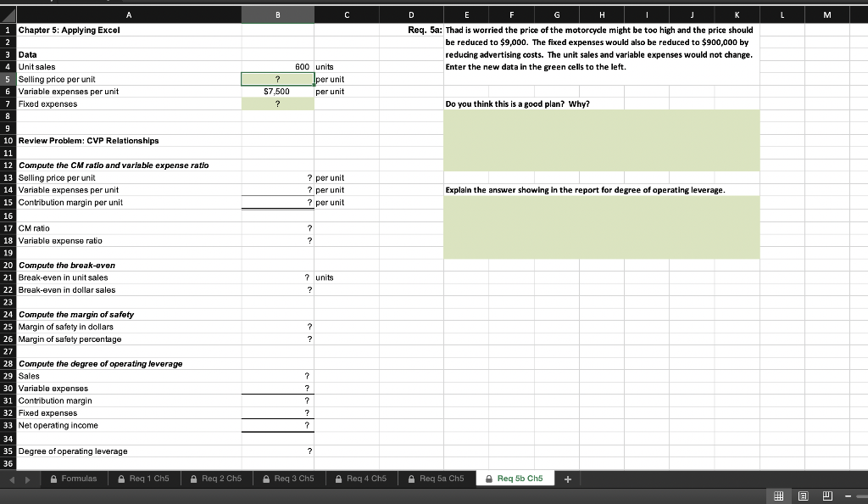Click padlock icon on Req 2 Ch5 tab
868x504 pixels.
192,478
